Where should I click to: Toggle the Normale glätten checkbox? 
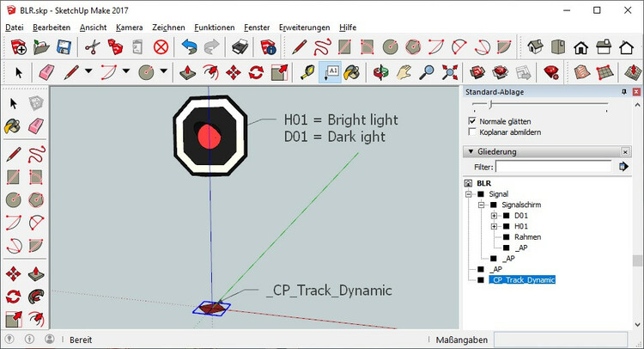(472, 121)
